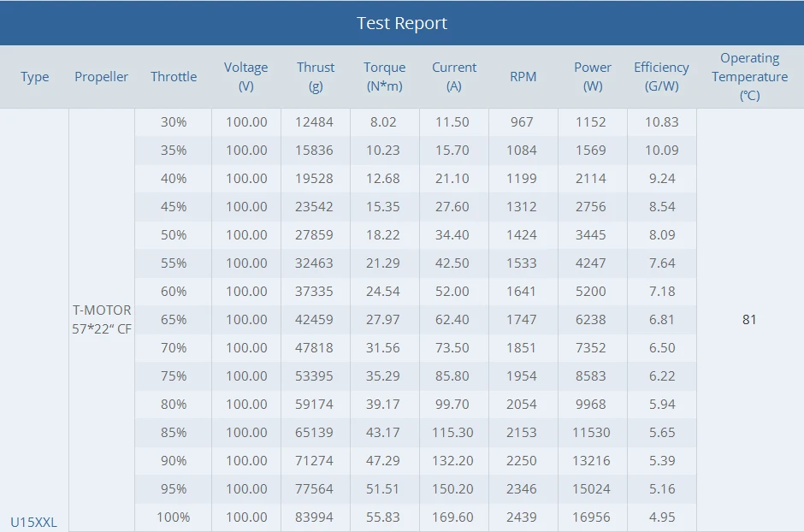The height and width of the screenshot is (532, 804).
Task: Select the Efficiency (G/W) column header
Action: click(x=661, y=77)
